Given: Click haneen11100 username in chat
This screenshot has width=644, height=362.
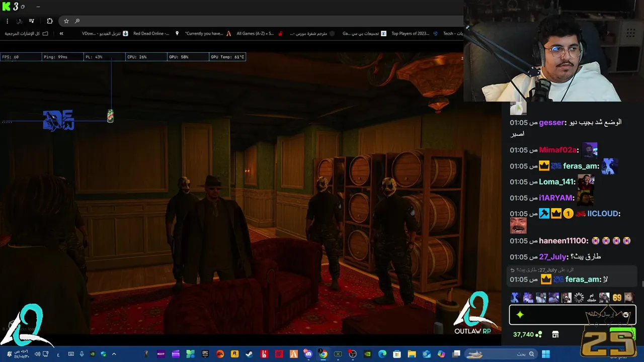Looking at the screenshot, I should click(x=563, y=241).
